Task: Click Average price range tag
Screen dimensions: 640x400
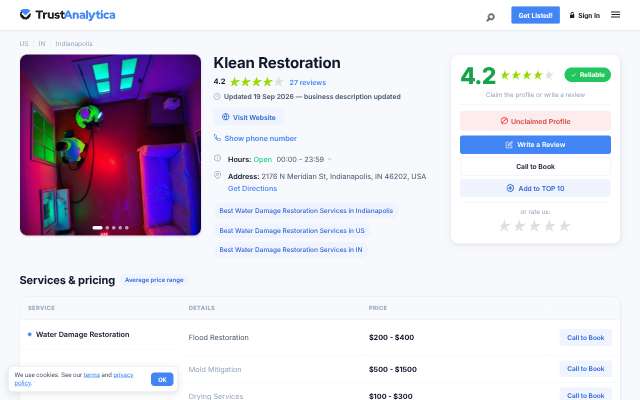Action: (154, 280)
